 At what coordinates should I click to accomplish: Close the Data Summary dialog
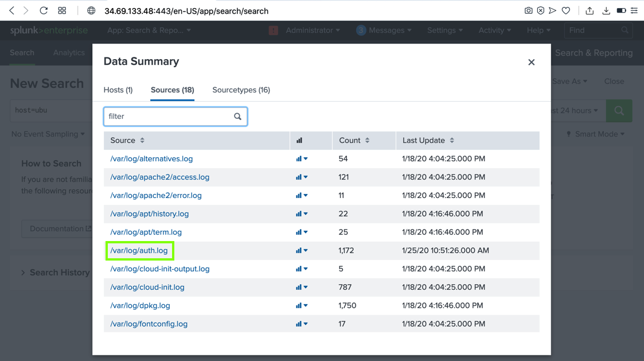click(x=532, y=62)
